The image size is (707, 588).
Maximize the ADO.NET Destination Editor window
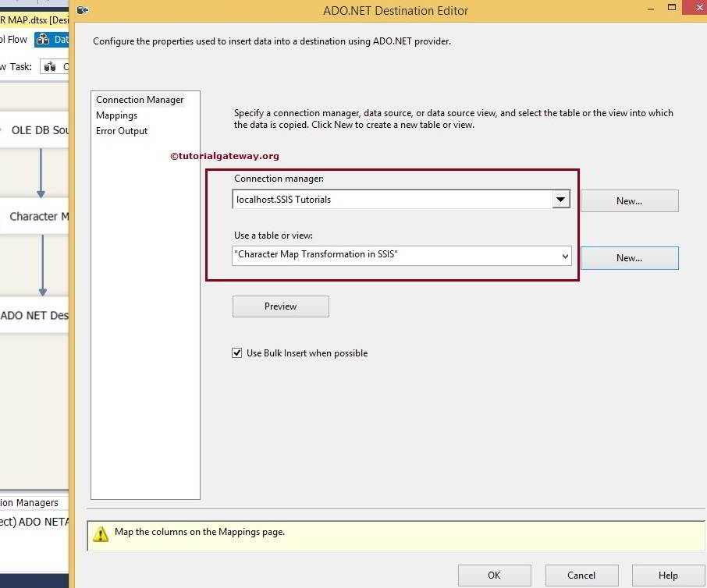click(672, 8)
